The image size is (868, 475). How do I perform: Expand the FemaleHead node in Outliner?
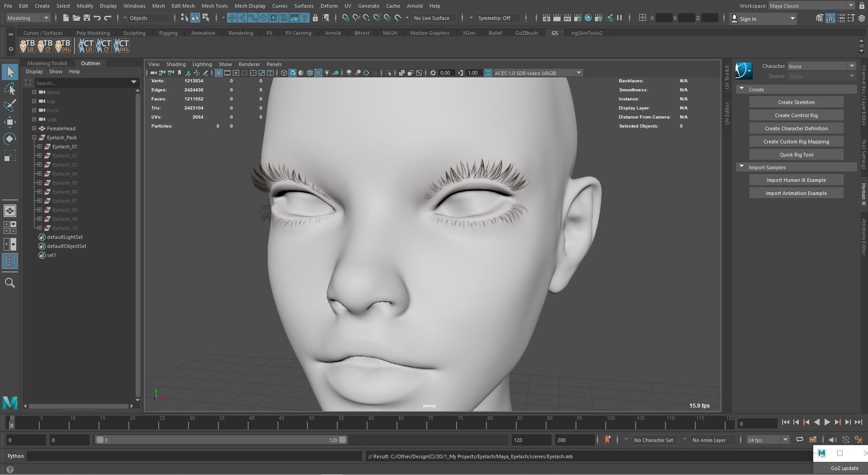click(34, 128)
